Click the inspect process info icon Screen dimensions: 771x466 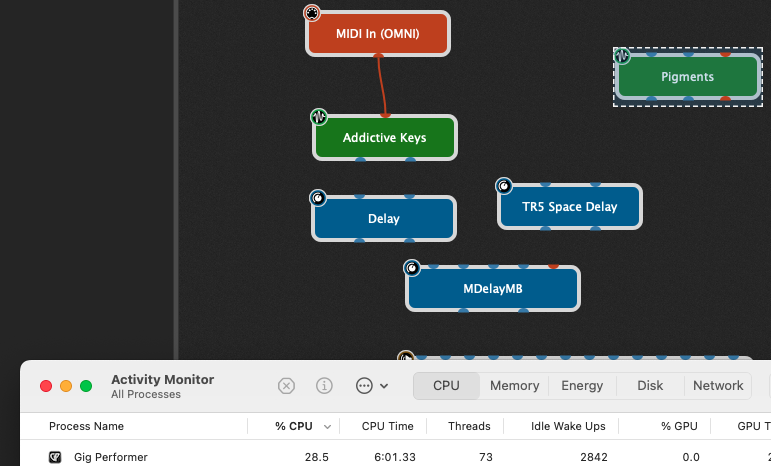(x=324, y=386)
